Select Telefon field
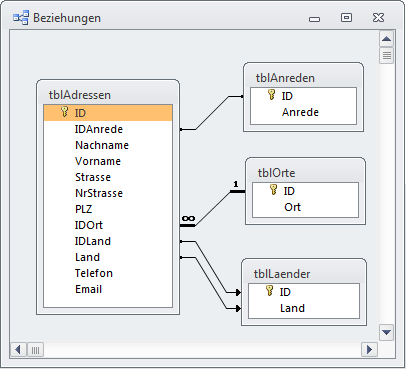The image size is (406, 369). point(108,273)
